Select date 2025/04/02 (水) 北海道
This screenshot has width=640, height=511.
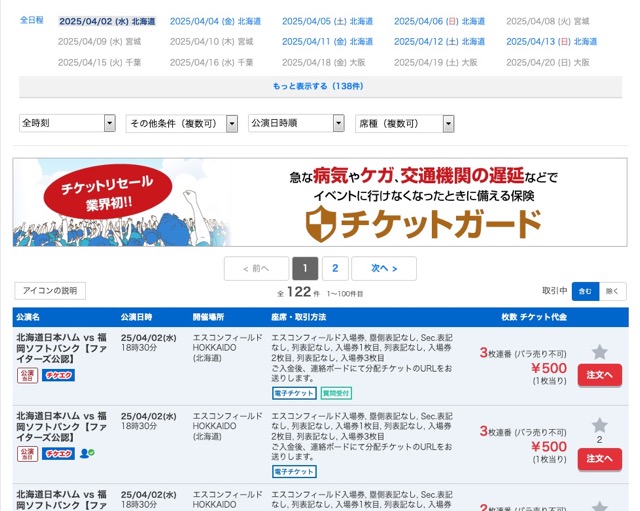[x=107, y=21]
